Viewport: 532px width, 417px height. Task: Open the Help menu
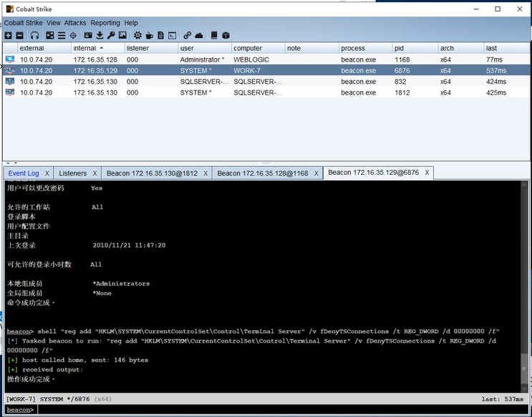pos(131,23)
